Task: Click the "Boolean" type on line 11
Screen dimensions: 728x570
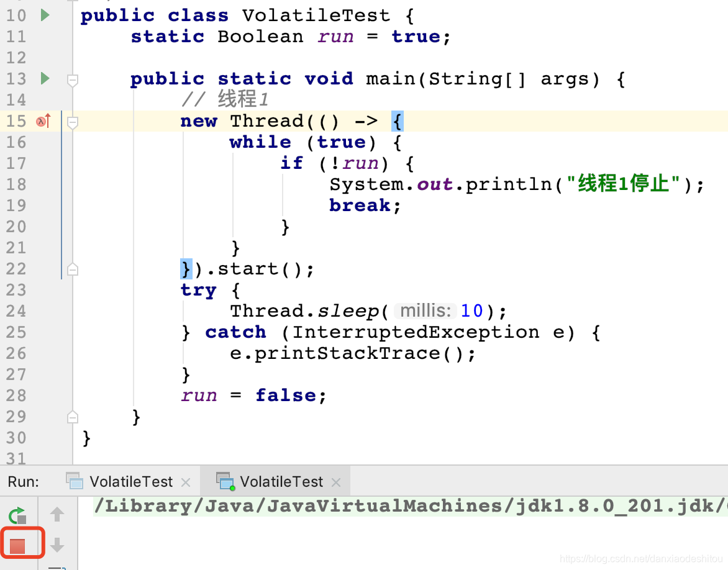Action: (x=260, y=37)
